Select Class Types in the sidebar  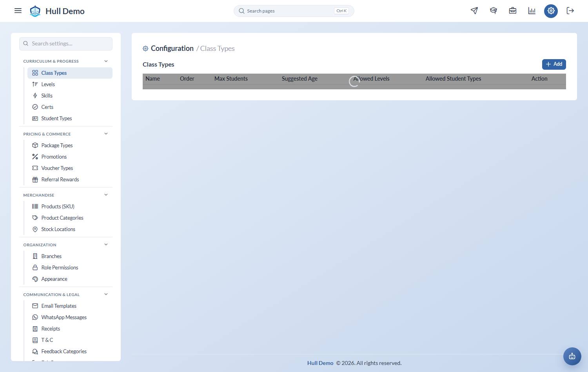point(70,73)
